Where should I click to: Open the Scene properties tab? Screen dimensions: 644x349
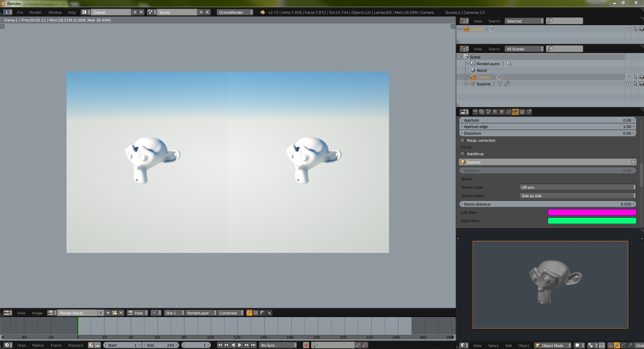[488, 112]
